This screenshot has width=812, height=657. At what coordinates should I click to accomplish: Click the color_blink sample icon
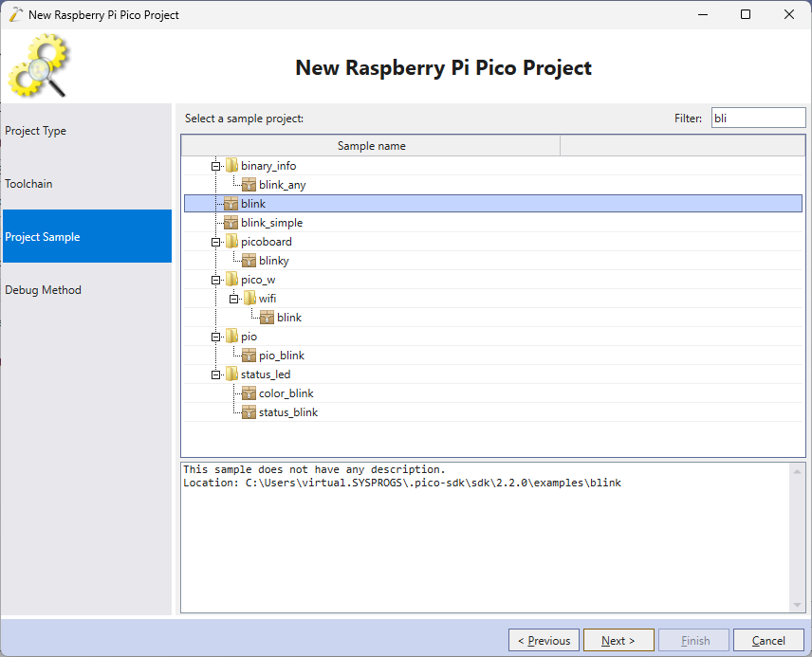click(x=249, y=393)
